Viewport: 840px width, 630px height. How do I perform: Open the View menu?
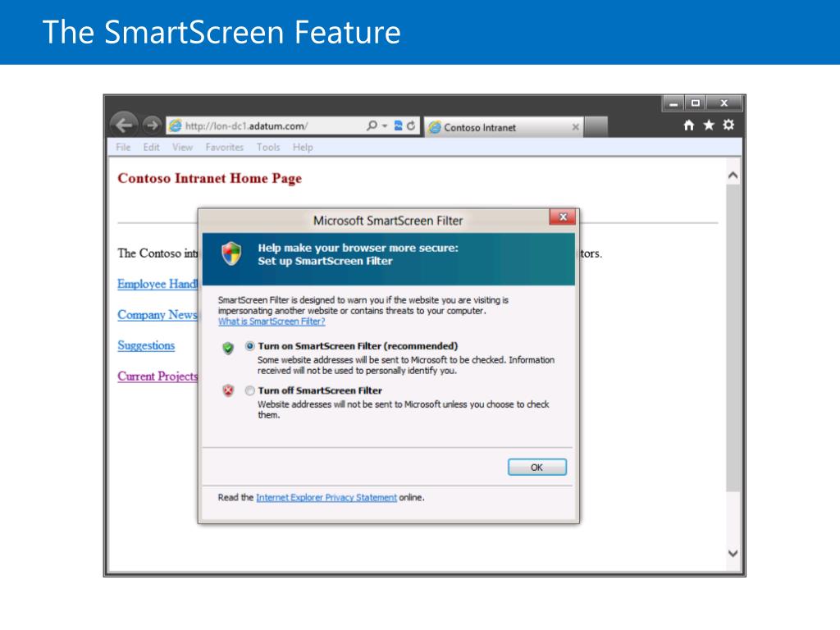[x=182, y=148]
